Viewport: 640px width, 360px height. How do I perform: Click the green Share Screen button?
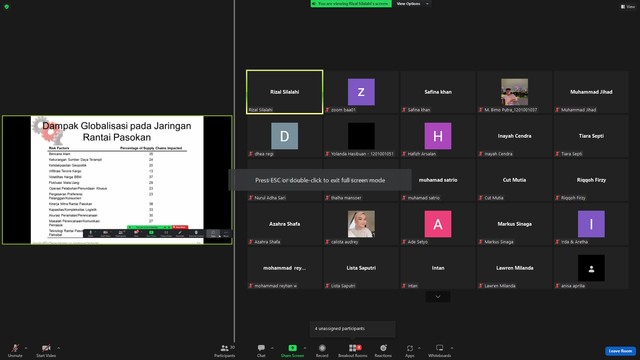click(x=292, y=350)
